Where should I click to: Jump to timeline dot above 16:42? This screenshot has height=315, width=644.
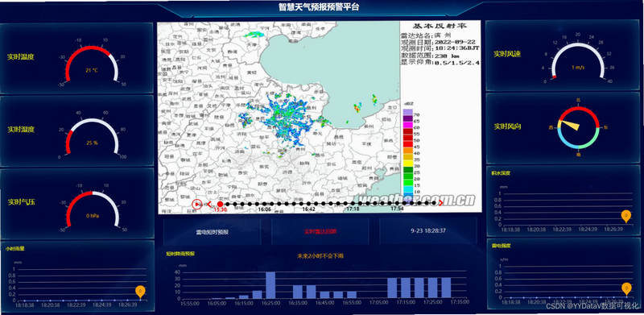pyautogui.click(x=308, y=204)
